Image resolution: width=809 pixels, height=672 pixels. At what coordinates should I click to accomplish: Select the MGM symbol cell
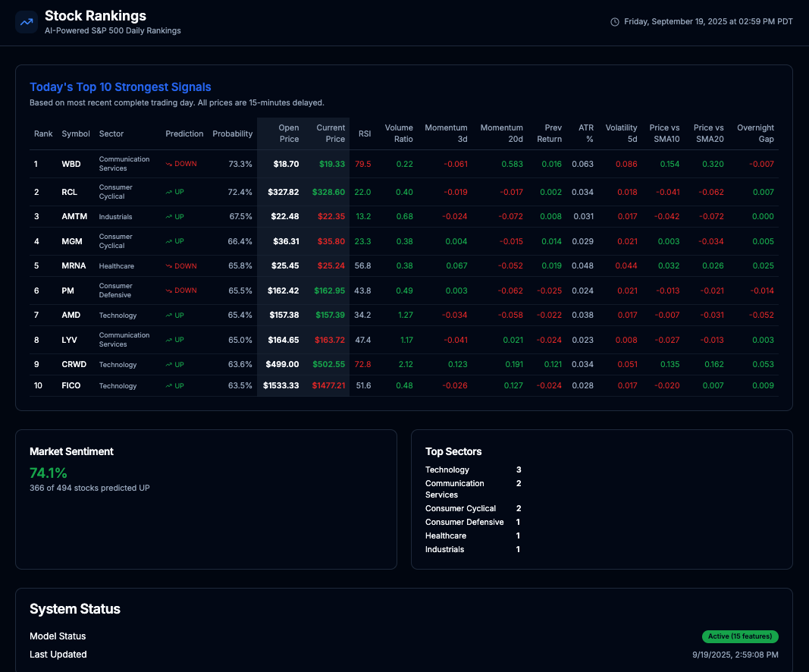[x=72, y=241]
